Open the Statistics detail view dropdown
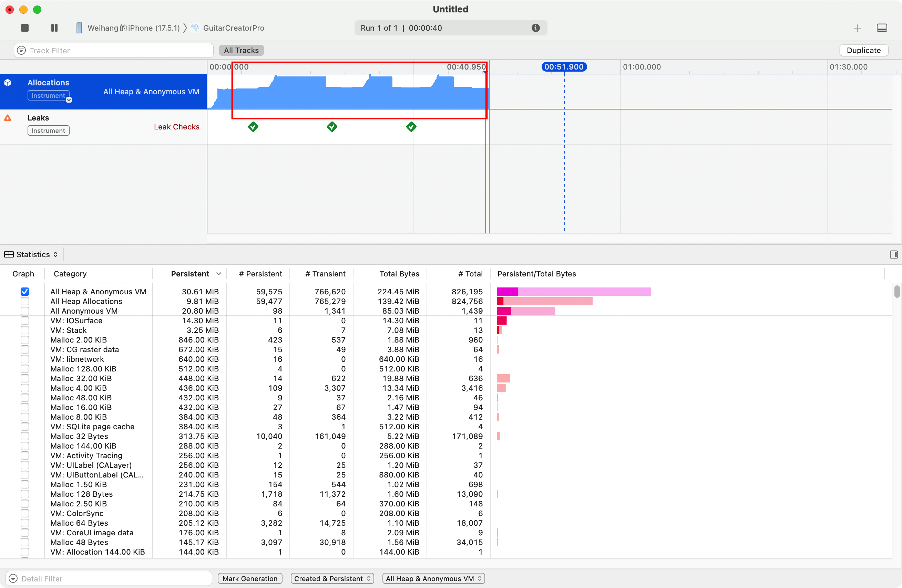The height and width of the screenshot is (588, 902). 31,254
